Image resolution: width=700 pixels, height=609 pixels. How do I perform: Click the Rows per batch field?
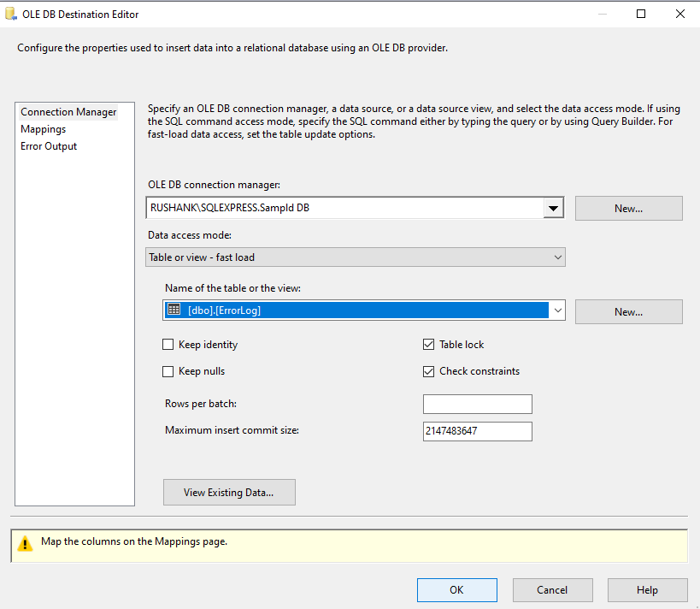click(477, 404)
